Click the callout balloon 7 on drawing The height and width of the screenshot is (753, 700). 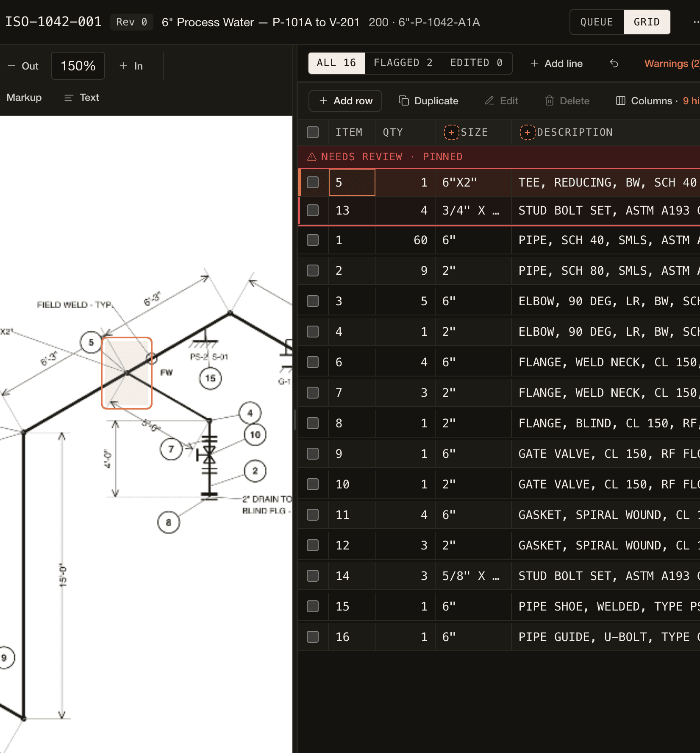pos(171,449)
